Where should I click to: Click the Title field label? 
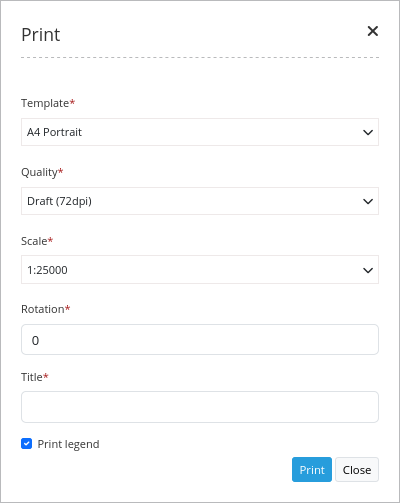[x=32, y=377]
